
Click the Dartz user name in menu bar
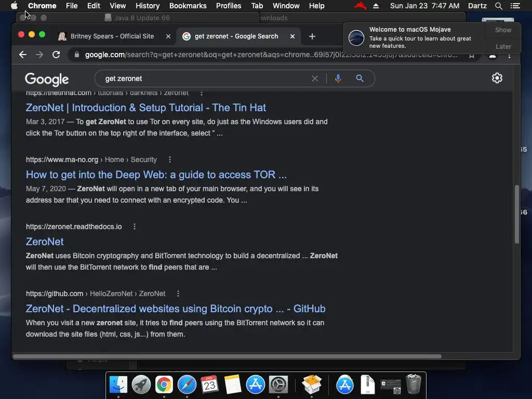click(x=477, y=6)
